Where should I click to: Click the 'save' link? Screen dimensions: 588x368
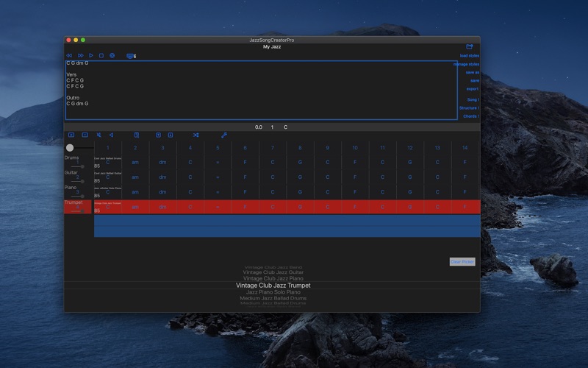tap(475, 81)
